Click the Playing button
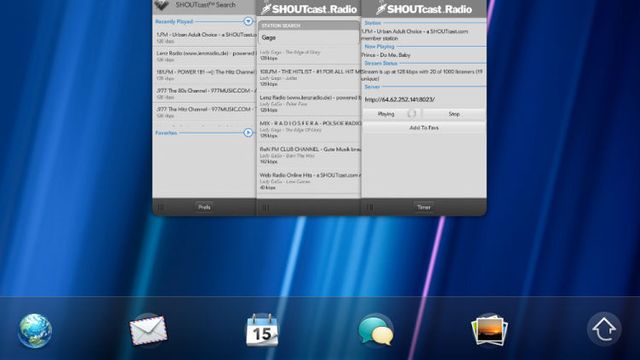 coord(391,114)
